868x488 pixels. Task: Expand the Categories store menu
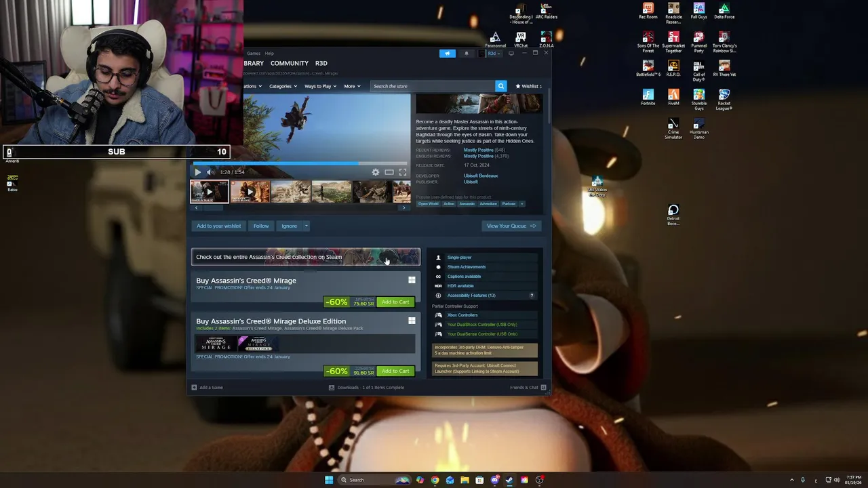click(283, 86)
